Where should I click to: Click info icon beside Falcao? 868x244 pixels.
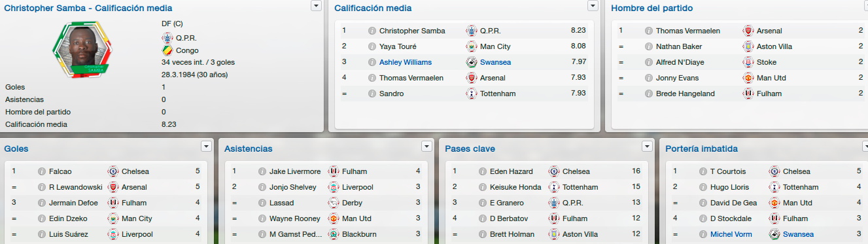[x=42, y=171]
